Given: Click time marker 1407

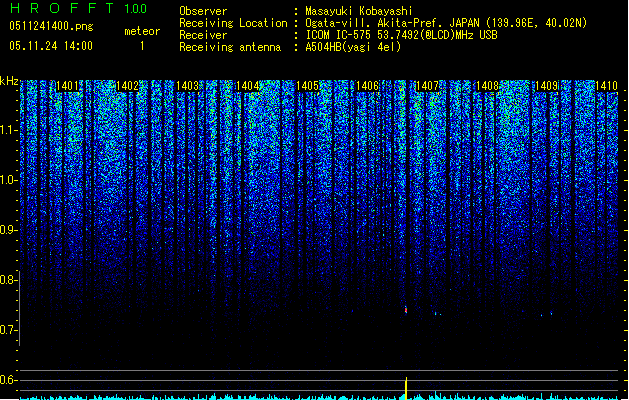Looking at the screenshot, I should tap(427, 86).
